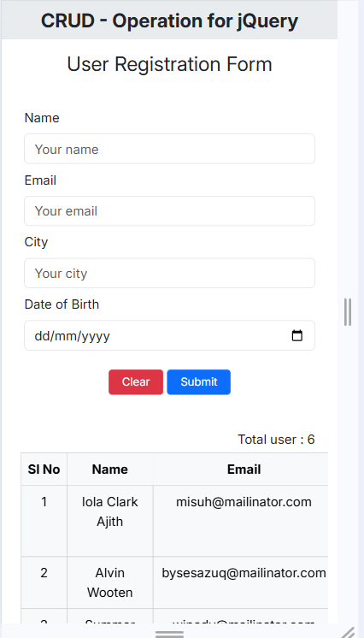Click the Email column header
364x638 pixels.
[244, 470]
